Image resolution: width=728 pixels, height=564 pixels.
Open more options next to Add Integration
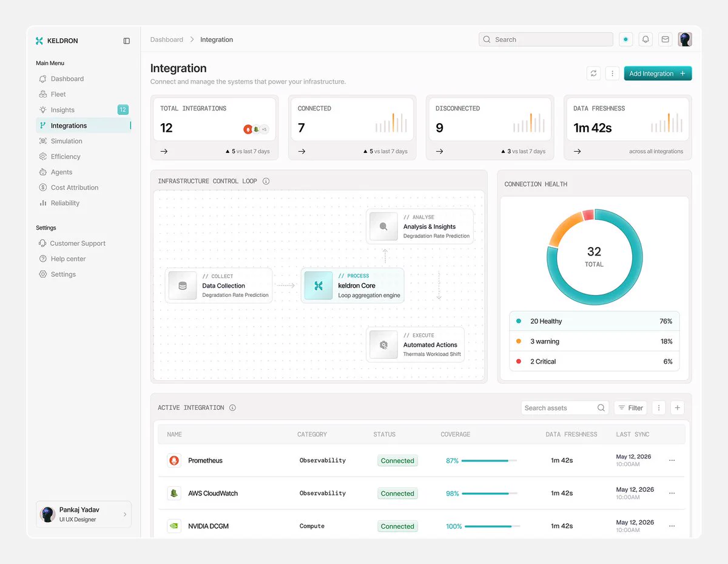[612, 73]
